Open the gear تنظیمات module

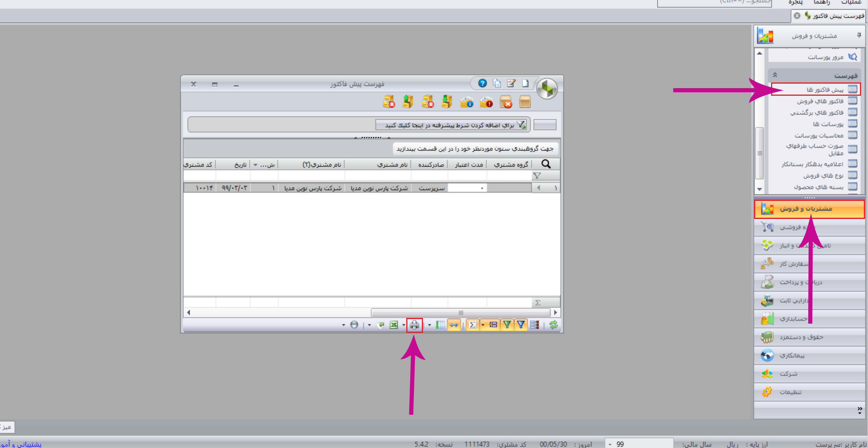click(809, 392)
